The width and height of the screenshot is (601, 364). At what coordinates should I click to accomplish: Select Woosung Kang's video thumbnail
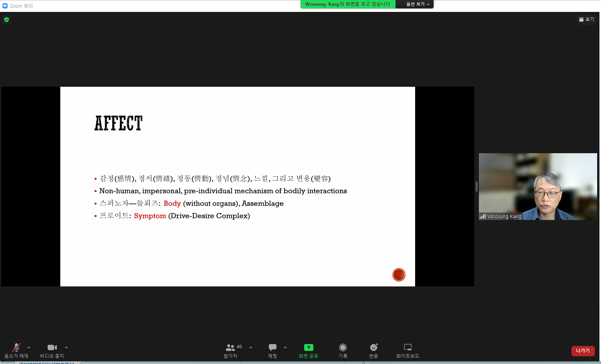click(538, 186)
